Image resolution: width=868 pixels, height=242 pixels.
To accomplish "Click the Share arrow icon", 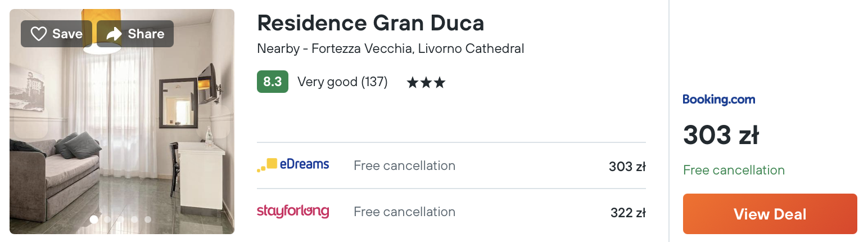I will tap(114, 34).
